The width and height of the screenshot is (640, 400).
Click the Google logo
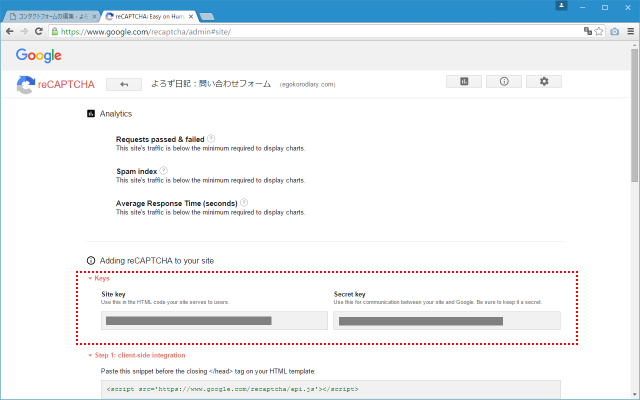39,55
